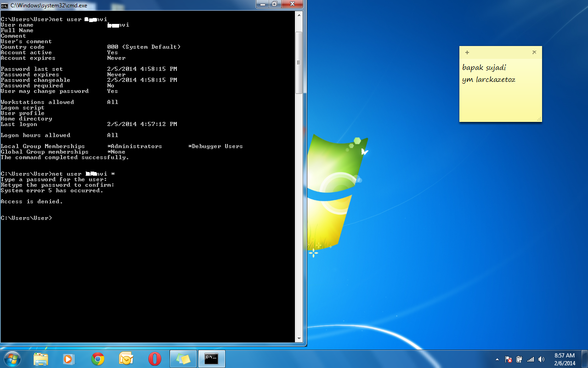Open the wireless network signal icon
The image size is (588, 368).
pos(531,359)
